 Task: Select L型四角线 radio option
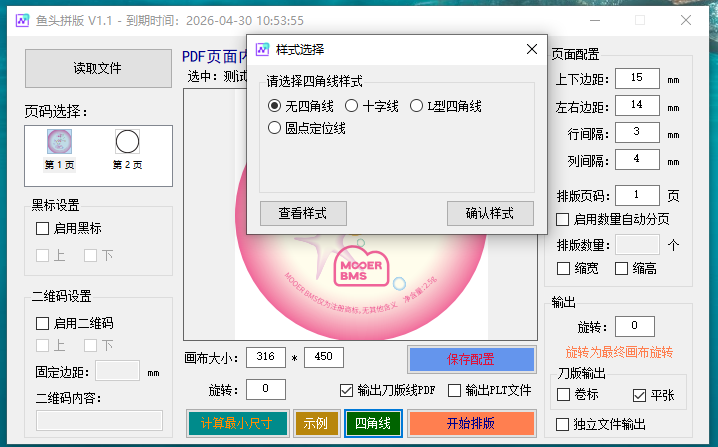(417, 106)
